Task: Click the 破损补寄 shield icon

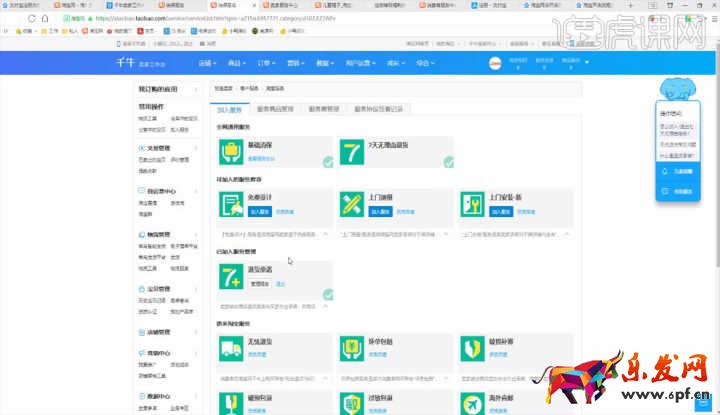Action: tap(471, 349)
